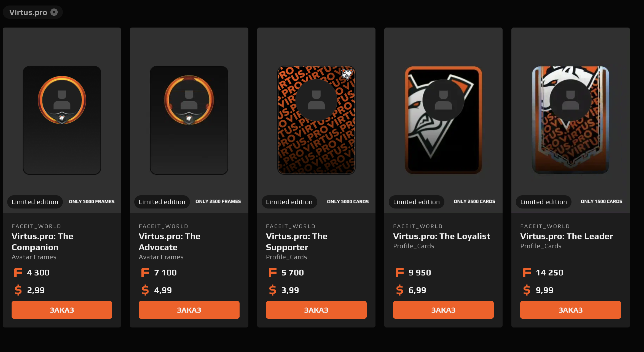This screenshot has height=352, width=644.
Task: Order the Virtus.pro: The Supporter card
Action: (316, 310)
